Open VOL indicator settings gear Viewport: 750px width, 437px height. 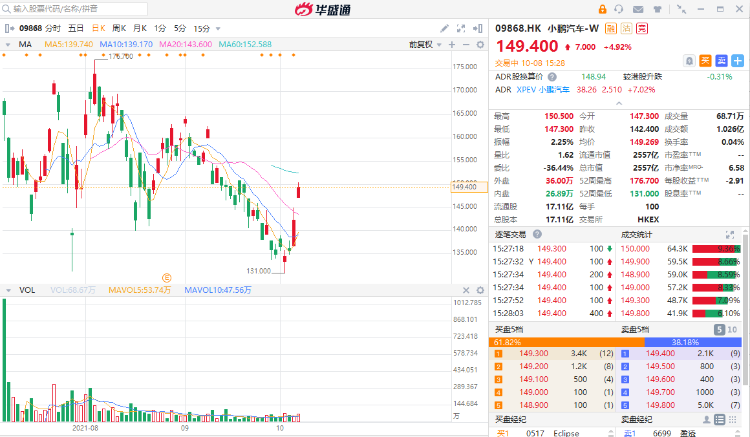point(480,290)
